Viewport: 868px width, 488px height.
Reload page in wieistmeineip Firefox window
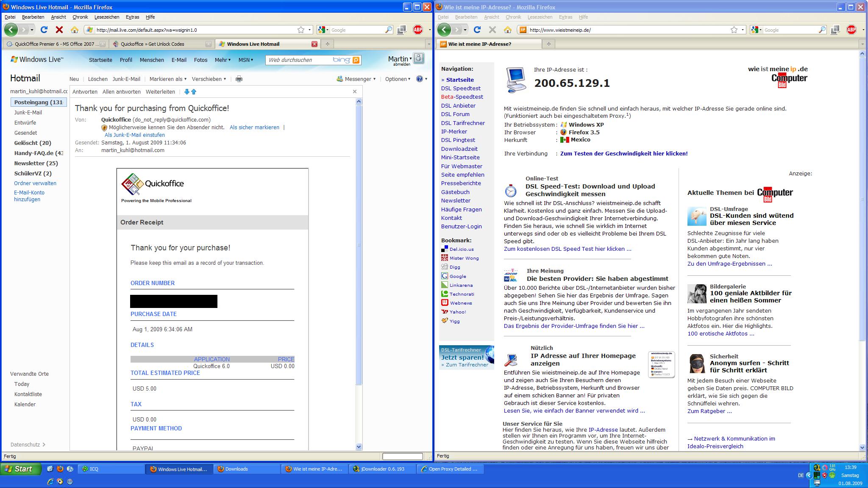pos(477,30)
